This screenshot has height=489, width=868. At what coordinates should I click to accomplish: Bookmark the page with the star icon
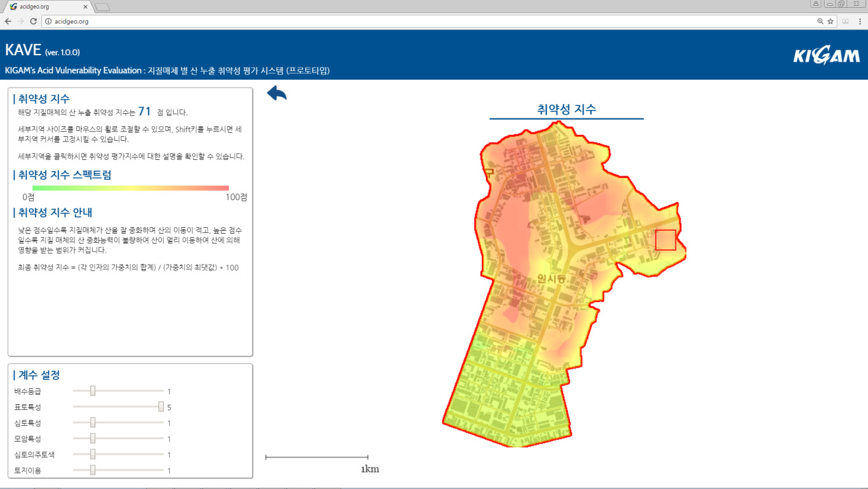point(831,21)
